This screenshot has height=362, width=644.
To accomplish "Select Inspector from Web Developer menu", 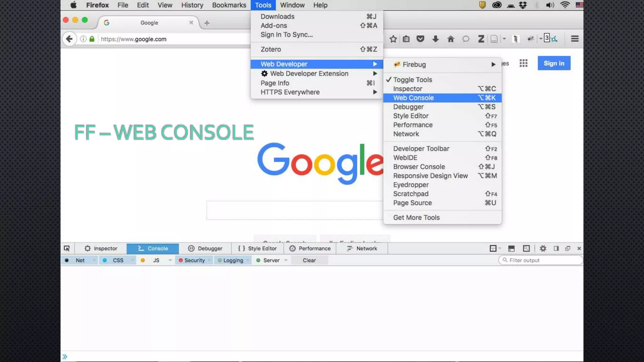I will click(x=442, y=89).
